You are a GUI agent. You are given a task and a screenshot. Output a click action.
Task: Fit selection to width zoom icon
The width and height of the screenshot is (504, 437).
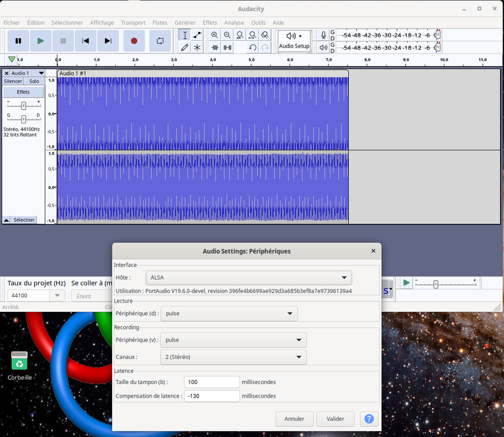[x=240, y=35]
